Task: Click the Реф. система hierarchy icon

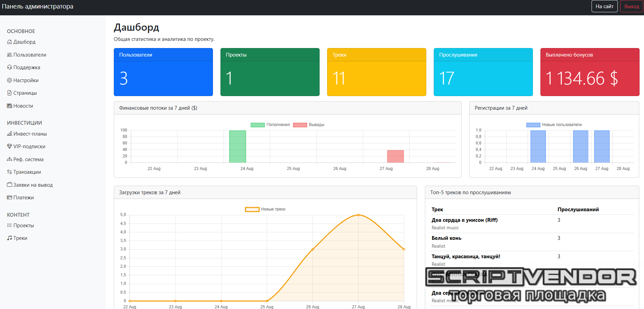Action: coord(9,159)
